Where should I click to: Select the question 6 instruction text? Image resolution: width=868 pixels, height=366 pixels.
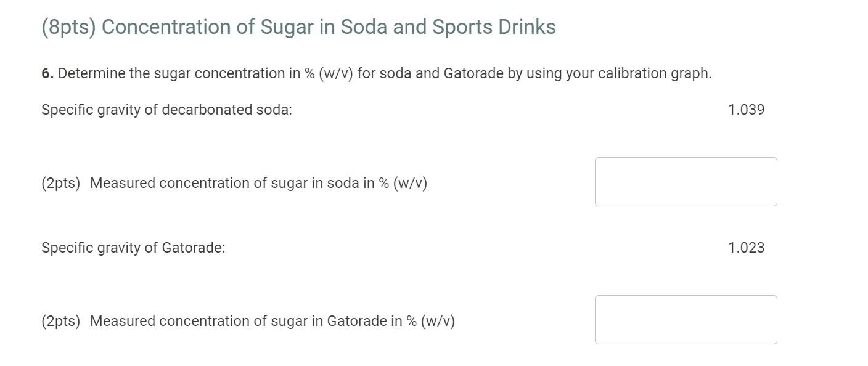[x=376, y=73]
